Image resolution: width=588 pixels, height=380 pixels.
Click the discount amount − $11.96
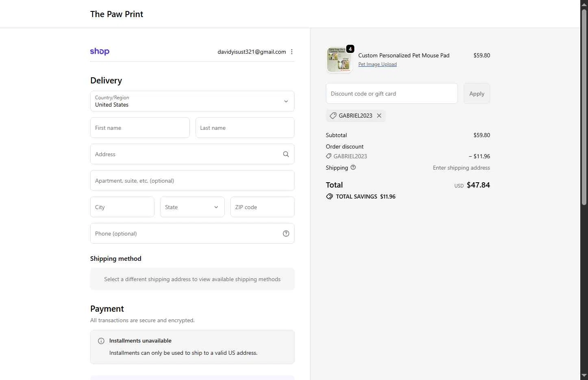(480, 156)
